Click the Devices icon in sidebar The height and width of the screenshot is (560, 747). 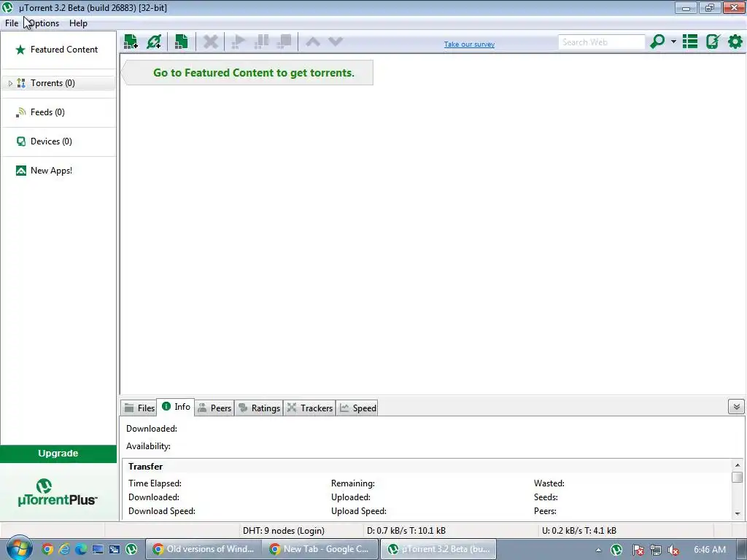21,141
